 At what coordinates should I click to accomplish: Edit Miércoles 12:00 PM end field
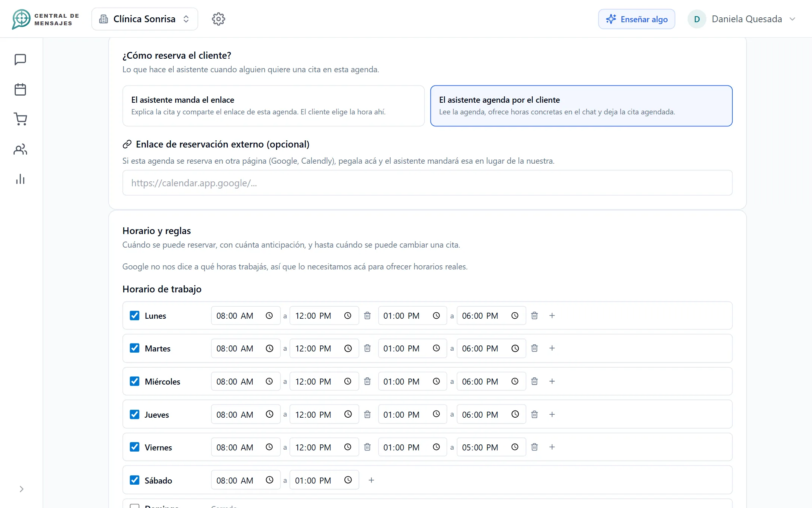(324, 381)
